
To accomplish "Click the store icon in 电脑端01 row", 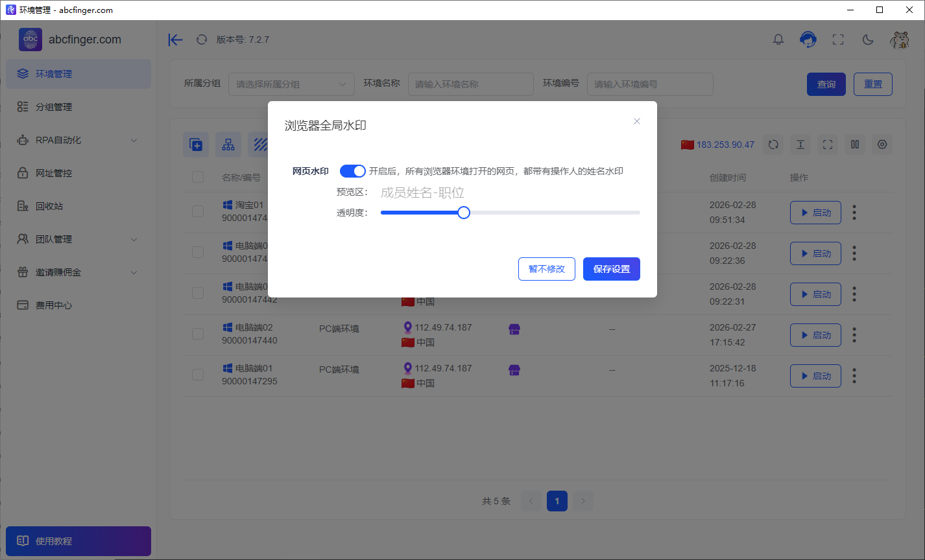I will pyautogui.click(x=514, y=370).
